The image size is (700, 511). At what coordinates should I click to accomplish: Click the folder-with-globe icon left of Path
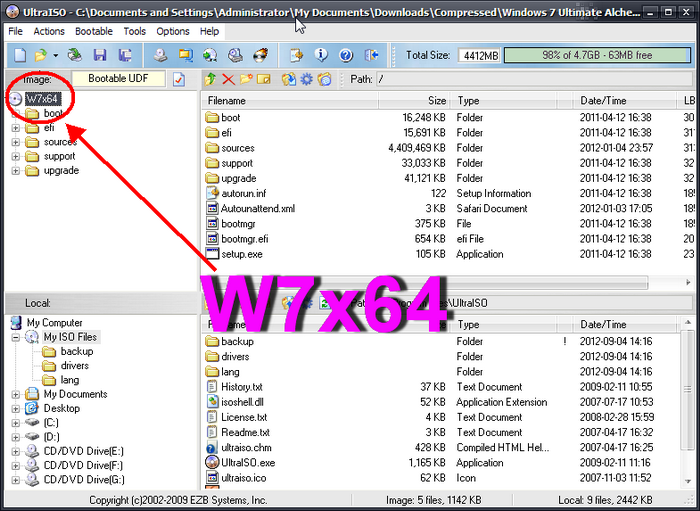coord(325,79)
